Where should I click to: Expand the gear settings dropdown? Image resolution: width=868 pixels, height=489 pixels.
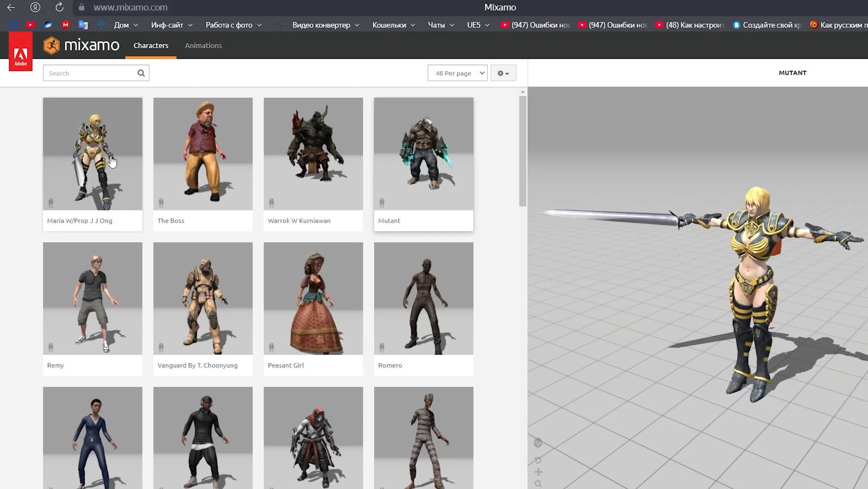coord(503,73)
